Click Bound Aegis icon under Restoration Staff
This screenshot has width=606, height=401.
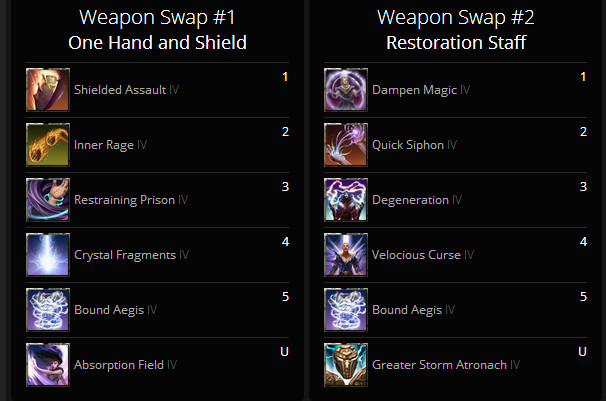point(346,310)
